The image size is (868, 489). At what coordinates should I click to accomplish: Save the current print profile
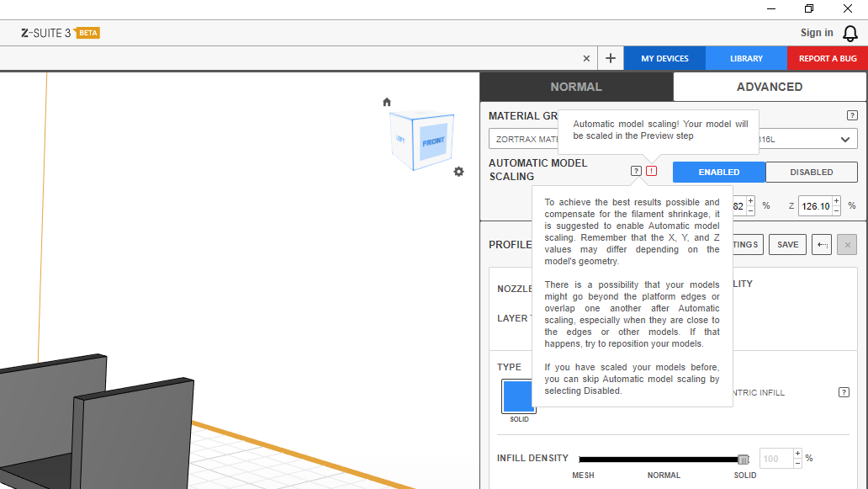[x=787, y=245]
